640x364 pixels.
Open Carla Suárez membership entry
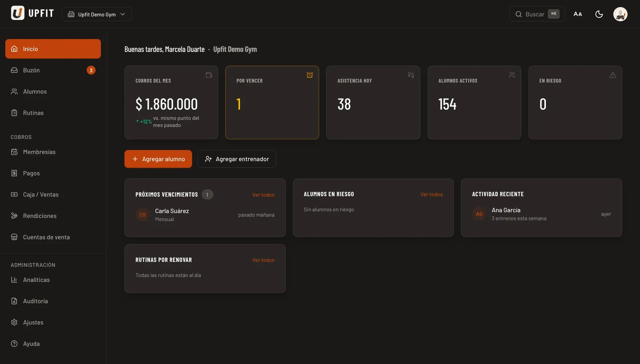coord(205,215)
